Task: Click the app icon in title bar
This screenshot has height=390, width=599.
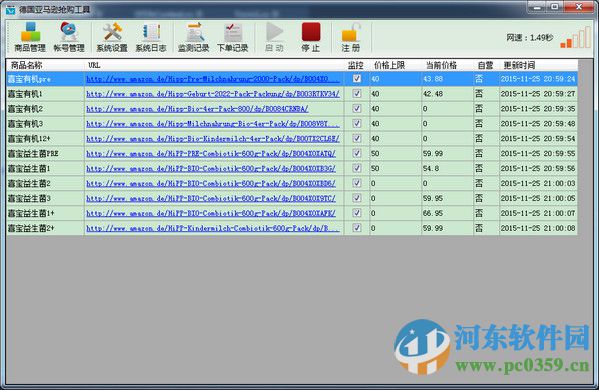Action: [x=11, y=10]
